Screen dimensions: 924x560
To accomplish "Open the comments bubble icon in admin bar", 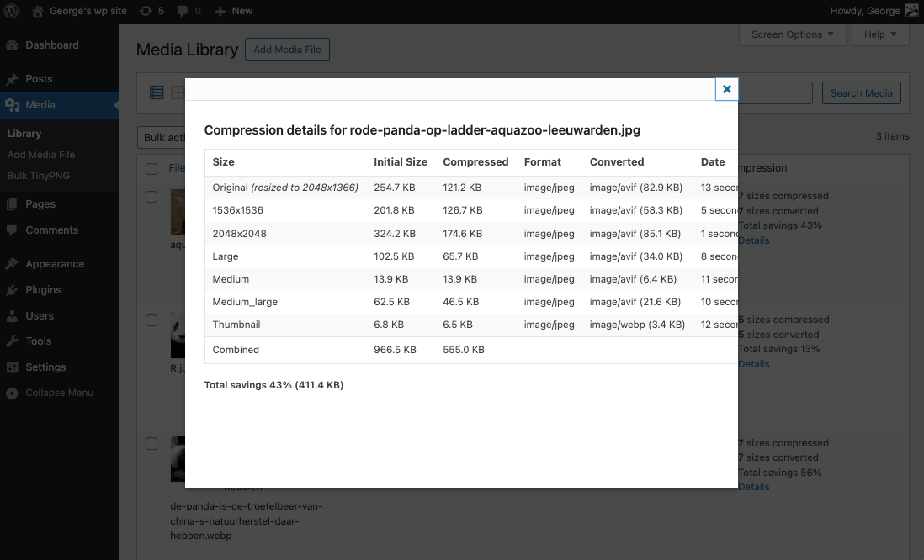I will [x=182, y=11].
